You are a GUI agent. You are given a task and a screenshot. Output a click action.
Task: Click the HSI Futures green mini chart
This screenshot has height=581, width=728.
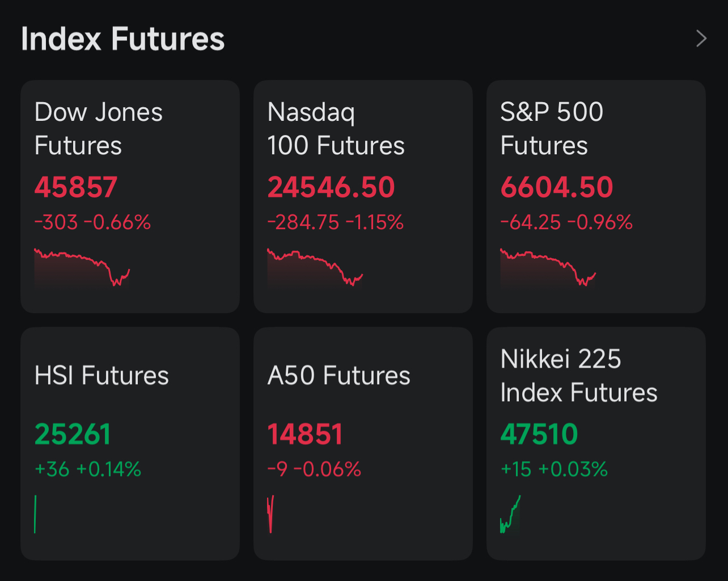point(35,514)
